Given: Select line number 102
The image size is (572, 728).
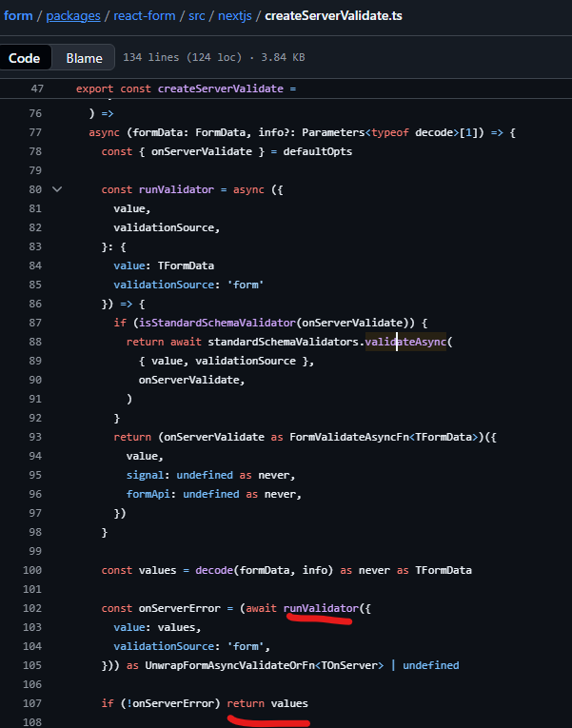Looking at the screenshot, I should 32,608.
